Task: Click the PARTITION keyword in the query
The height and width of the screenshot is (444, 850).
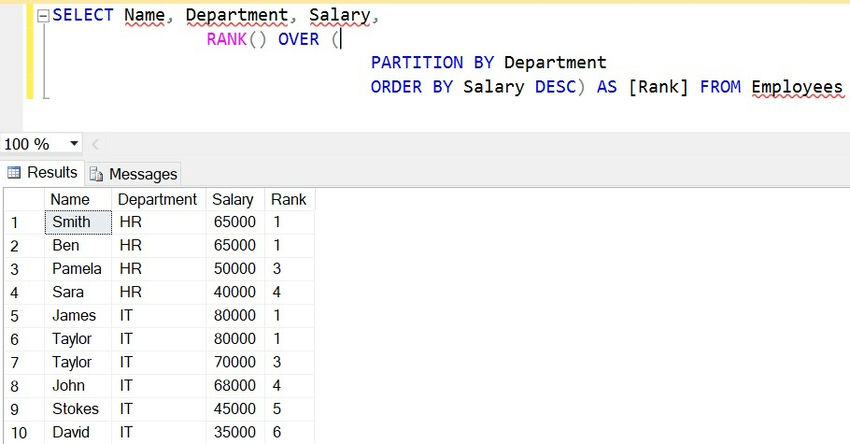Action: click(x=417, y=62)
